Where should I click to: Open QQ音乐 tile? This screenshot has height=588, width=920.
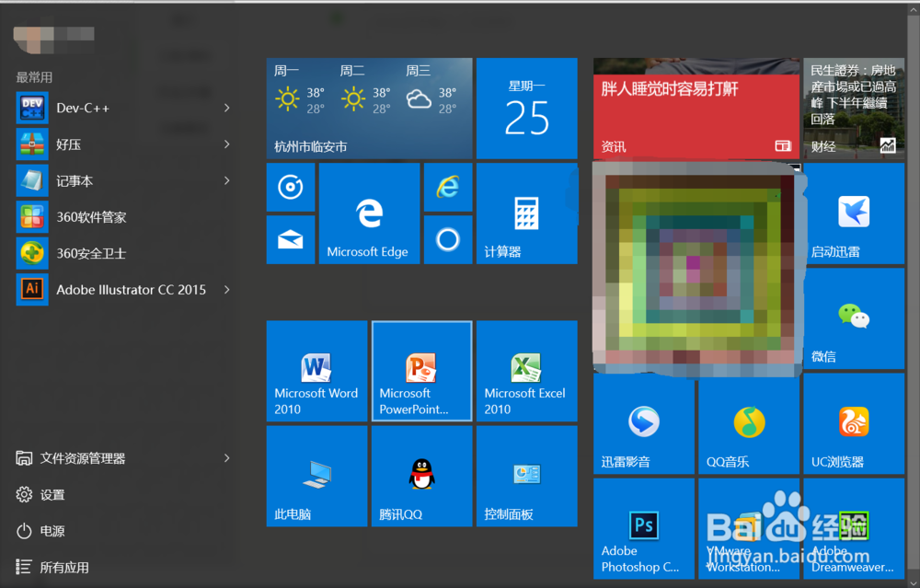749,423
